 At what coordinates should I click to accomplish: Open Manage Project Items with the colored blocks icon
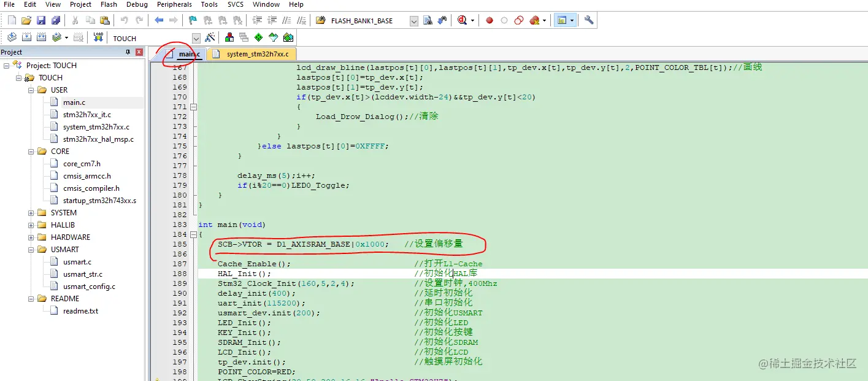(229, 37)
